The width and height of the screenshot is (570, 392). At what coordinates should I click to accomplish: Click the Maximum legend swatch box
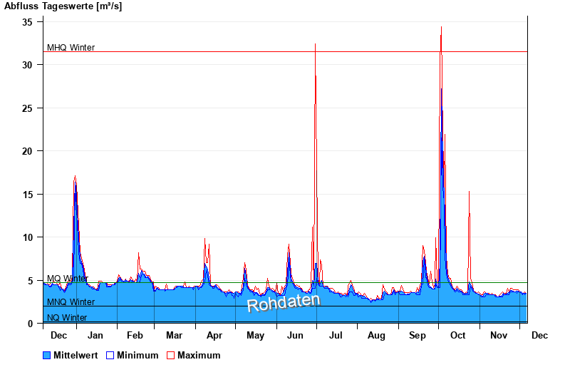click(x=170, y=355)
